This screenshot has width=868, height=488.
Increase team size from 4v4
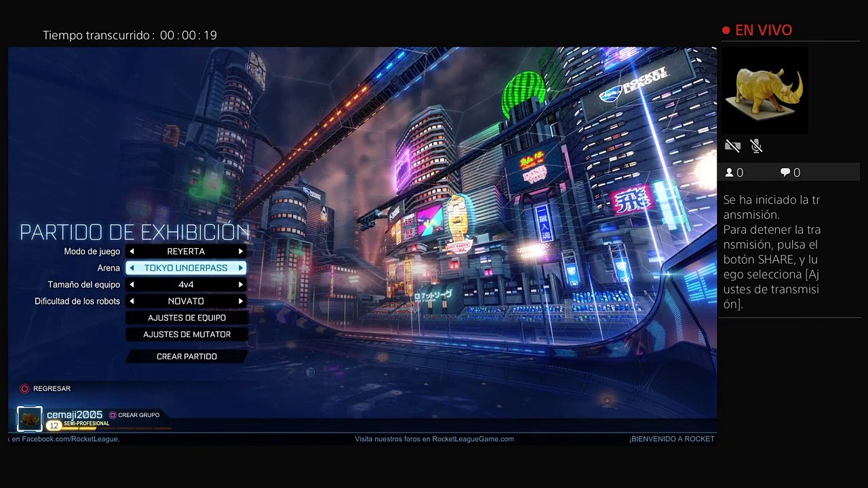(240, 285)
